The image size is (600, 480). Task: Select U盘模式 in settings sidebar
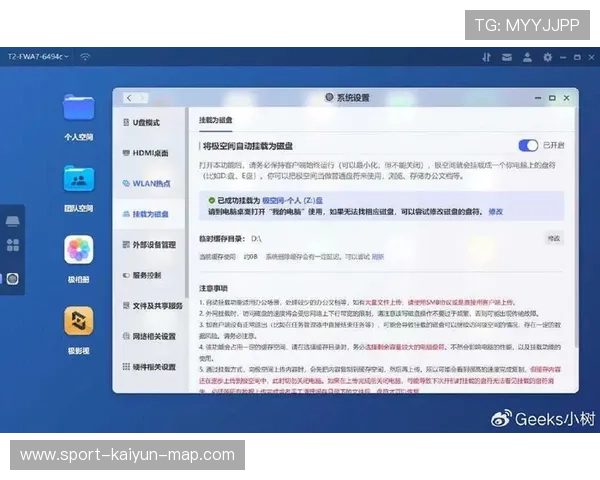[149, 122]
